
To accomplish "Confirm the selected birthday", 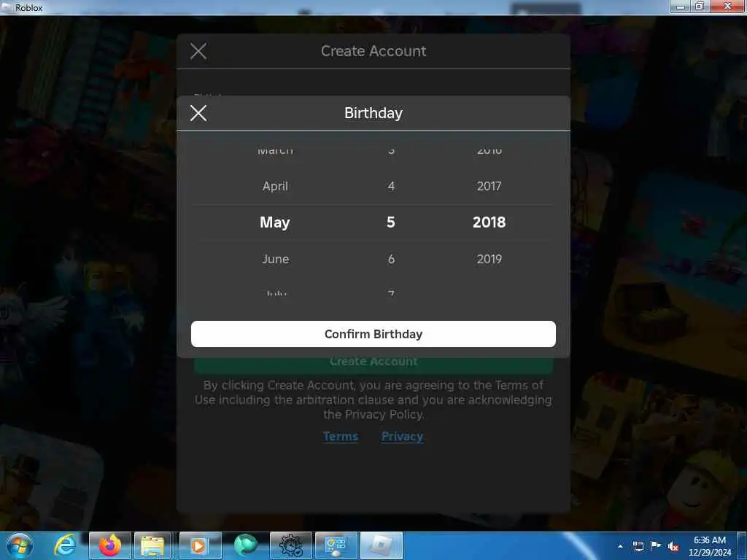I will point(373,334).
